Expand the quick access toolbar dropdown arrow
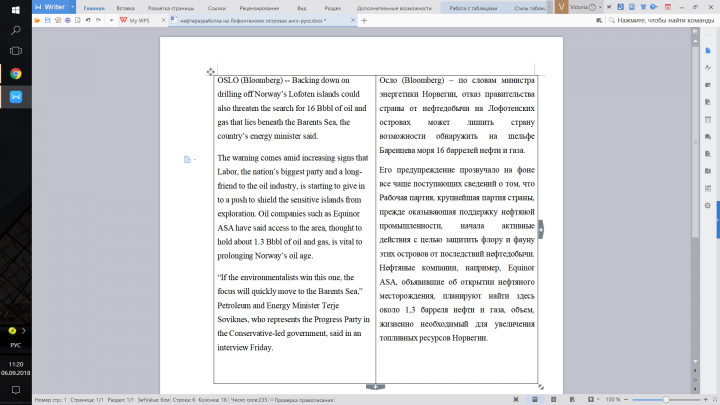The height and width of the screenshot is (405, 720). pos(111,21)
